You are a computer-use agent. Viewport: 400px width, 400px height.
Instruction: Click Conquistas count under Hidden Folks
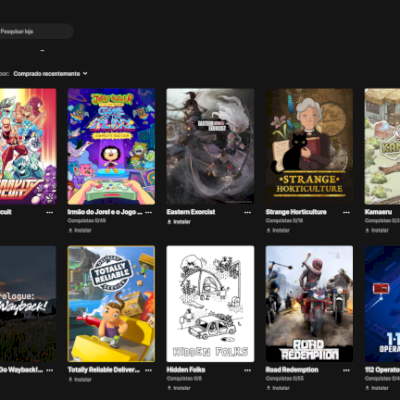(x=184, y=378)
